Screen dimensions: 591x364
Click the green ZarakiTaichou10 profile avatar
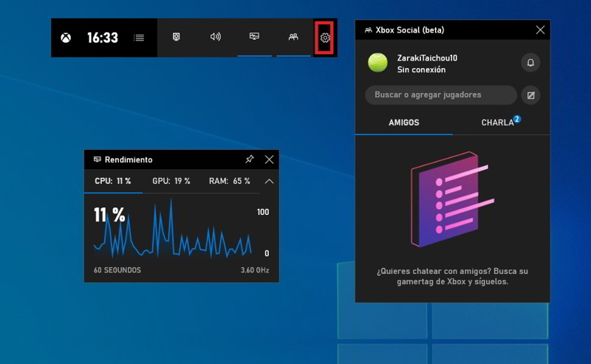(378, 63)
